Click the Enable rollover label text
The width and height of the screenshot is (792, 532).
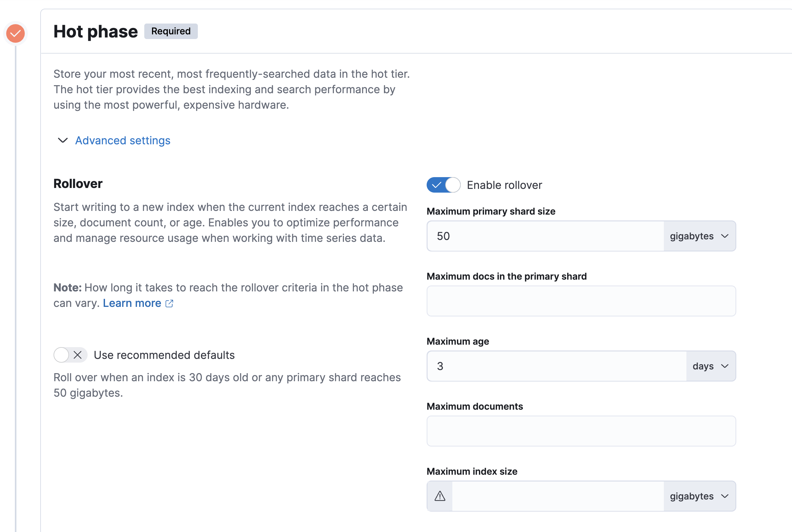pos(504,185)
